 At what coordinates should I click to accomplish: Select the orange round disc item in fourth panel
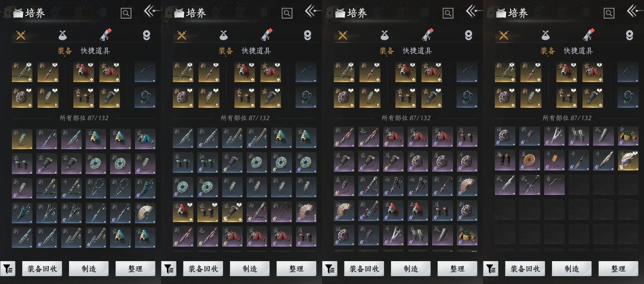point(530,161)
